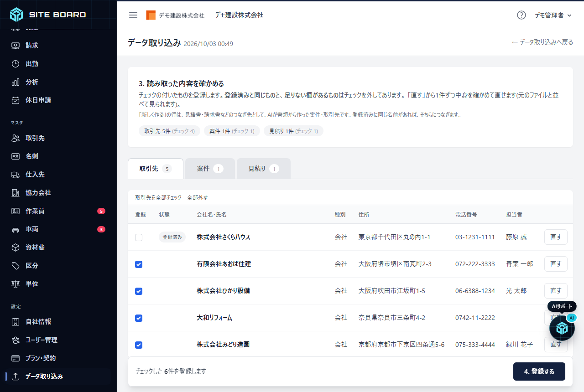Screen dimensions: 584x392
Task: Open the 車両 car icon
Action: point(16,229)
